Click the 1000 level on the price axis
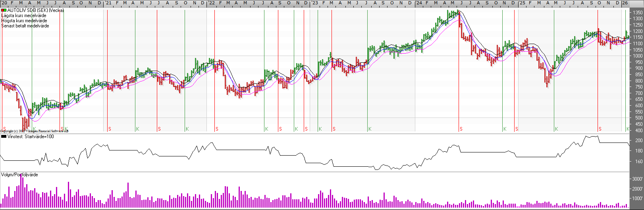The width and height of the screenshot is (644, 210). (x=638, y=56)
